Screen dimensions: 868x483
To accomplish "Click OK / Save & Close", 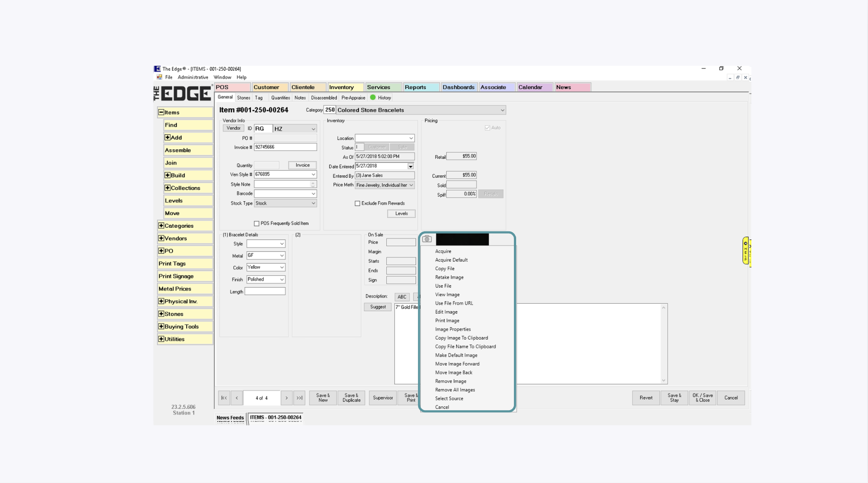I will pos(702,398).
